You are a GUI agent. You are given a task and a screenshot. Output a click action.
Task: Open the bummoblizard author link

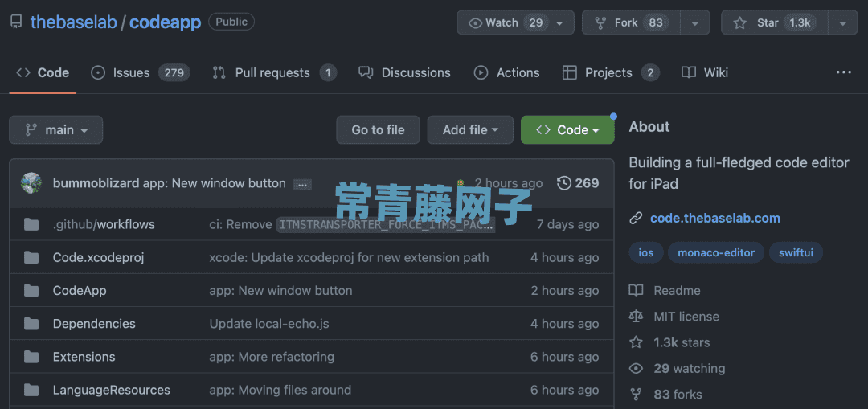pyautogui.click(x=96, y=183)
